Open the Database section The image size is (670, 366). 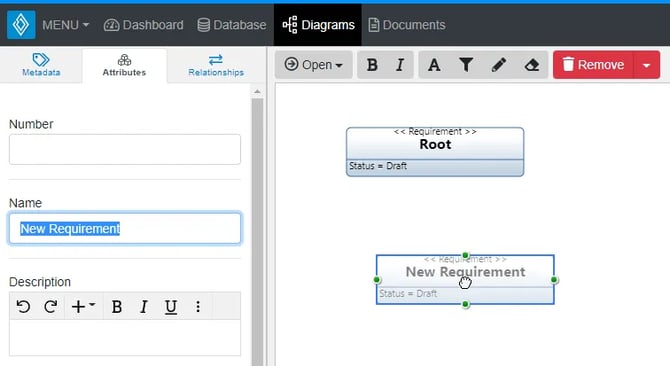point(232,25)
